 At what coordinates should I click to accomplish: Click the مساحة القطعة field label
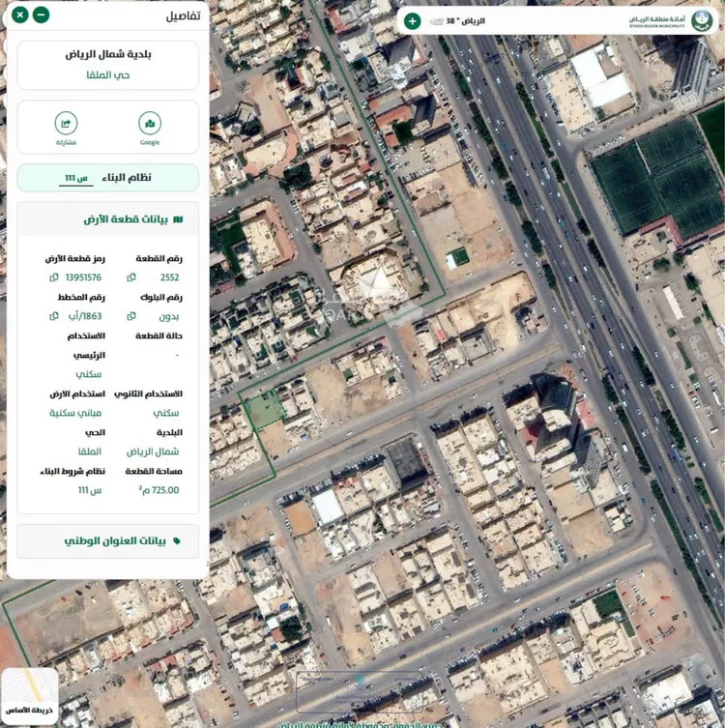point(154,471)
